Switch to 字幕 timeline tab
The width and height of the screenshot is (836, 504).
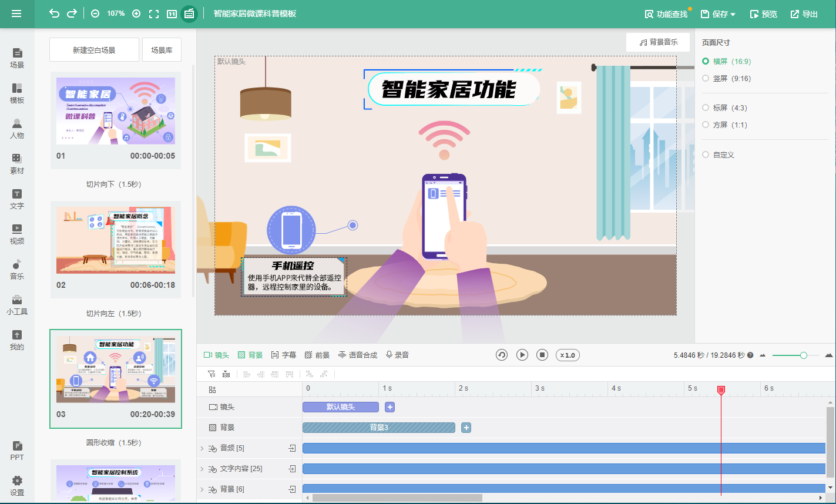click(x=284, y=355)
